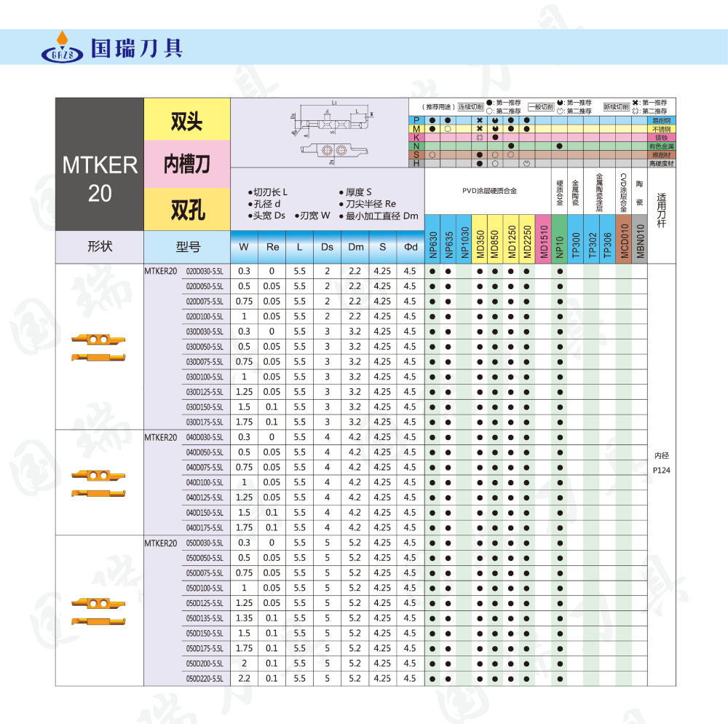Click the TP306 grade header

click(607, 239)
